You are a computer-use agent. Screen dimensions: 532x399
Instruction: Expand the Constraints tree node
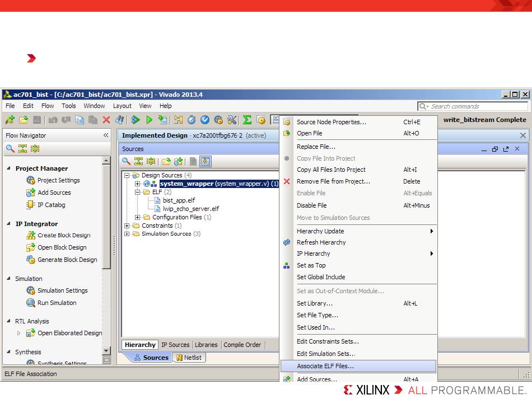(127, 226)
